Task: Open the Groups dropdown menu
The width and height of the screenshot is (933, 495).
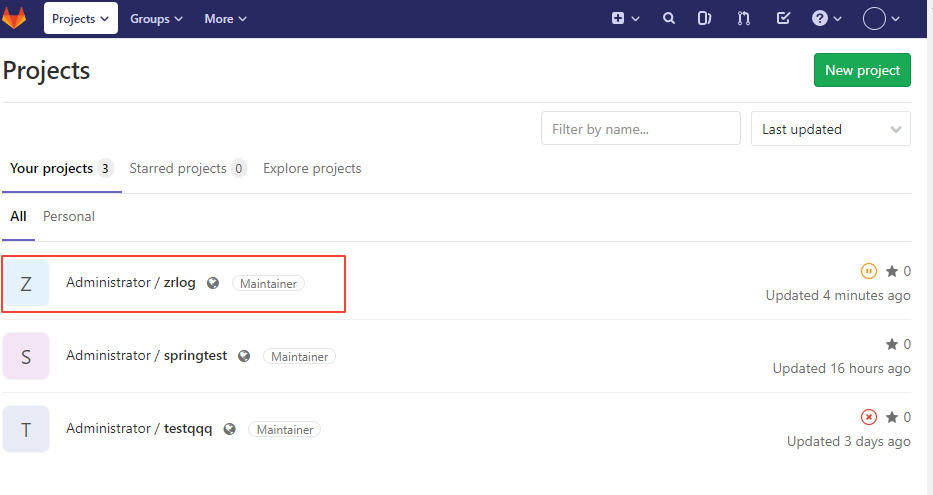Action: (x=156, y=19)
